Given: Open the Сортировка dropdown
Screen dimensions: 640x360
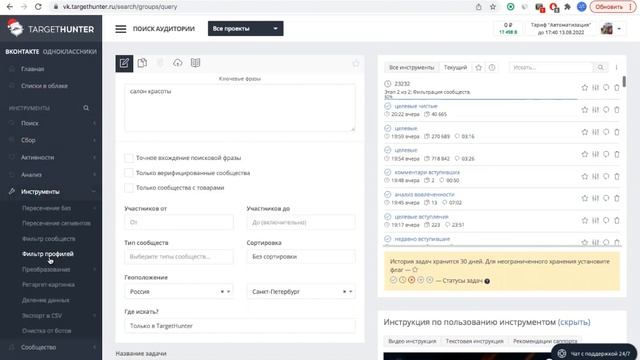Looking at the screenshot, I should click(x=301, y=257).
